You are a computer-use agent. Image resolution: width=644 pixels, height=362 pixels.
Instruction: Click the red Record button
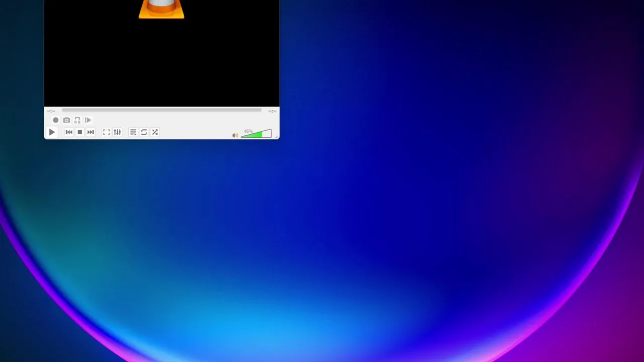(55, 120)
